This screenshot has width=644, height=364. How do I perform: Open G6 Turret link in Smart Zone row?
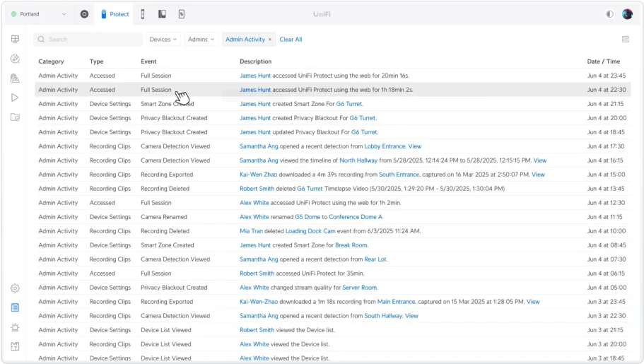[349, 104]
